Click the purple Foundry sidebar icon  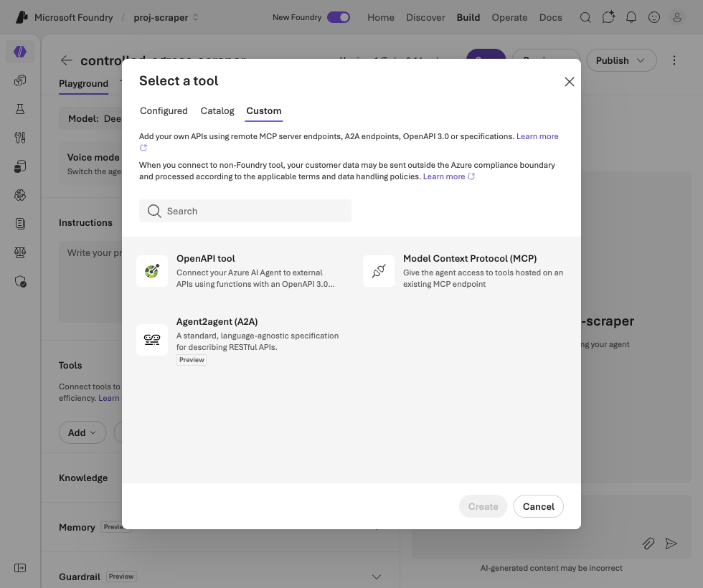click(20, 52)
